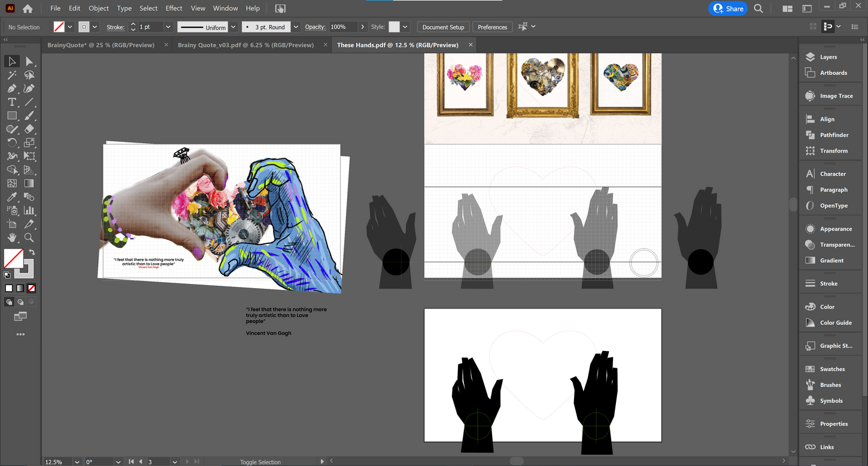Activate the Magic Wand tool
This screenshot has height=466, width=868.
pos(11,75)
